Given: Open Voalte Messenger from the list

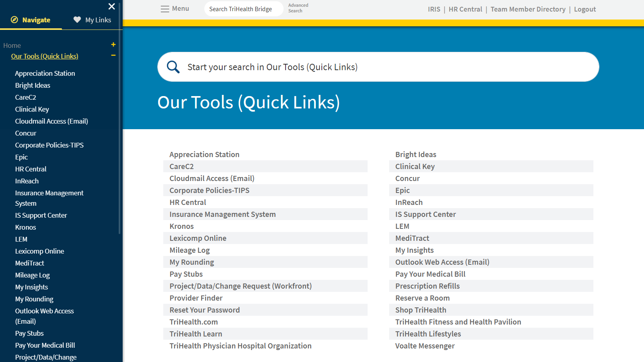Looking at the screenshot, I should [x=425, y=346].
